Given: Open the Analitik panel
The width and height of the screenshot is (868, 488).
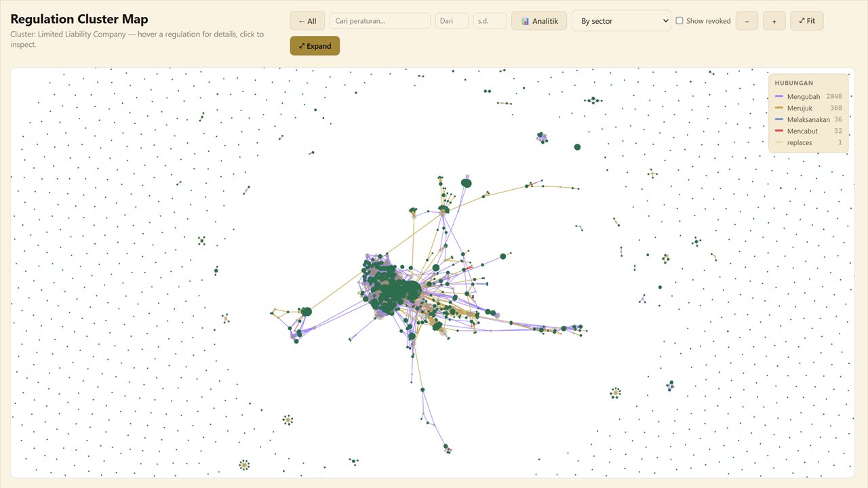Looking at the screenshot, I should [x=539, y=21].
